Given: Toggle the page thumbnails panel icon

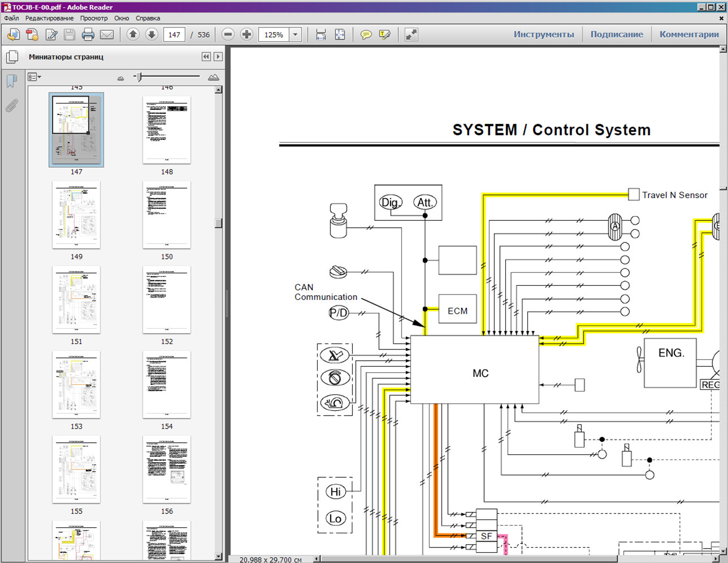Looking at the screenshot, I should click(12, 57).
